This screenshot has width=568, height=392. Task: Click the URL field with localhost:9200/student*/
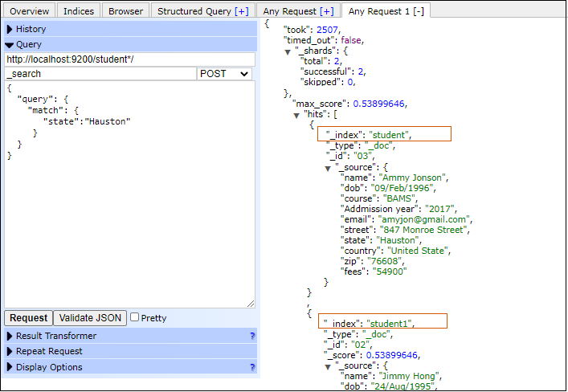pos(129,59)
